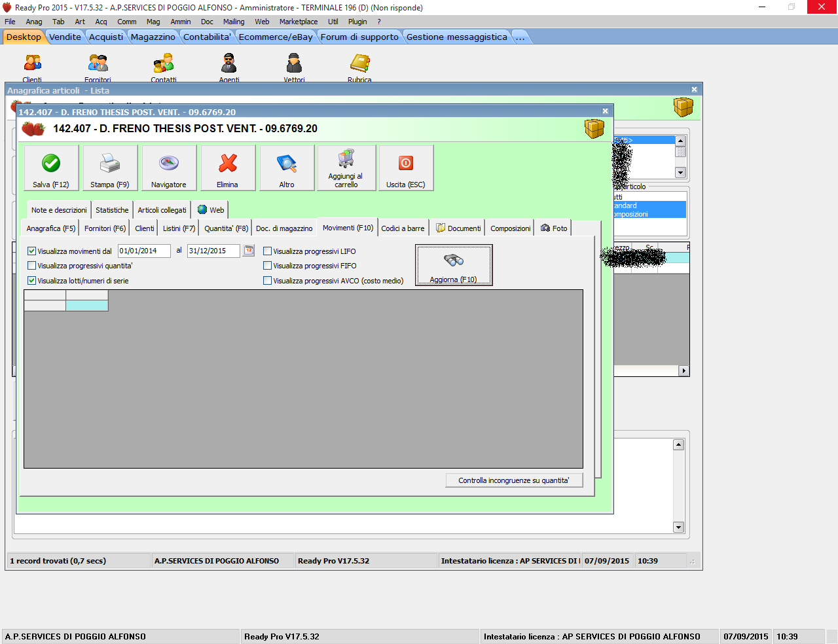Open Forum di supporto tab

(x=359, y=37)
